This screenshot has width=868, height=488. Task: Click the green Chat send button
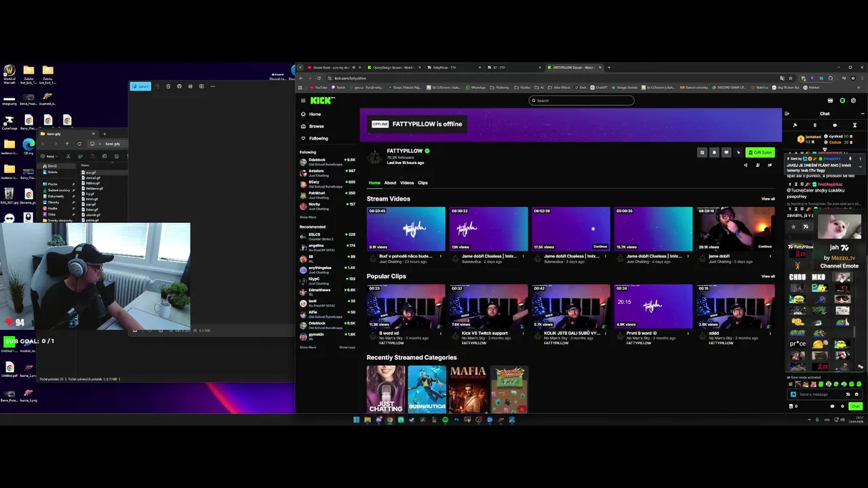(855, 406)
